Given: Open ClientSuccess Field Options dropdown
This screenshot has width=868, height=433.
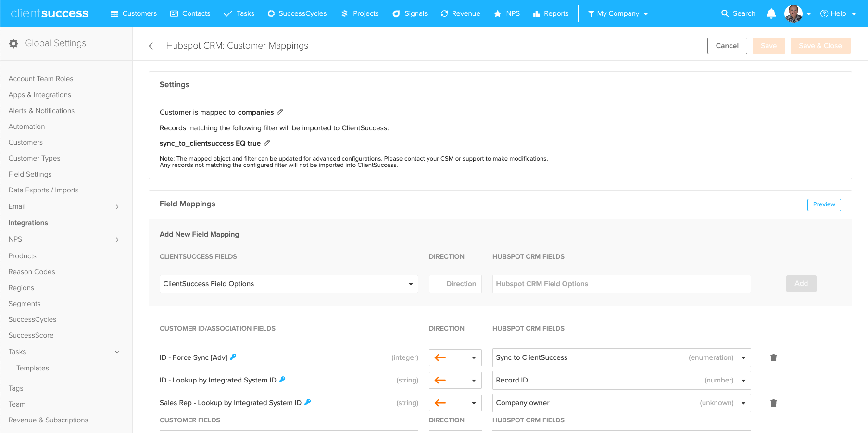Looking at the screenshot, I should pos(289,284).
